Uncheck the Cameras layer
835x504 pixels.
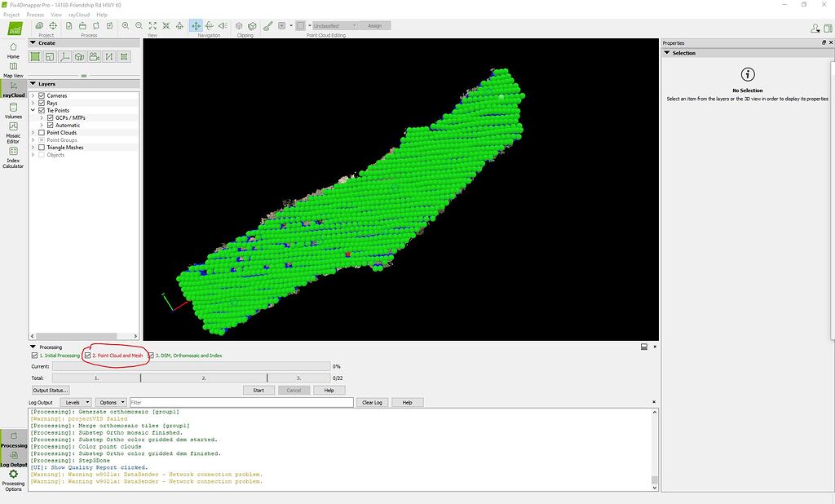pyautogui.click(x=40, y=95)
